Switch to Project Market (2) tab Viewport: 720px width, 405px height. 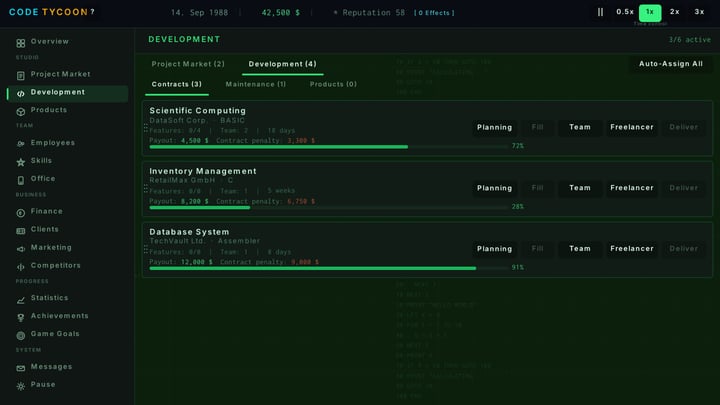(x=188, y=64)
